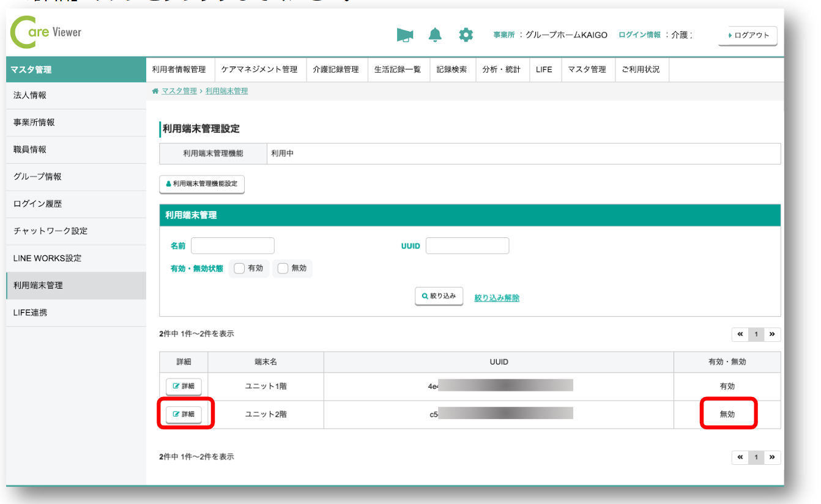Screen dimensions: 821x504
Task: Click the home icon in breadcrumb
Action: pos(155,91)
